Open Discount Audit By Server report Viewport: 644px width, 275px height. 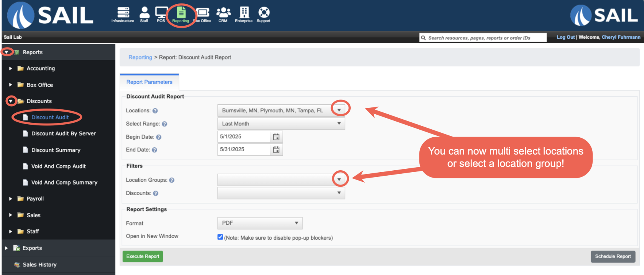pyautogui.click(x=64, y=133)
